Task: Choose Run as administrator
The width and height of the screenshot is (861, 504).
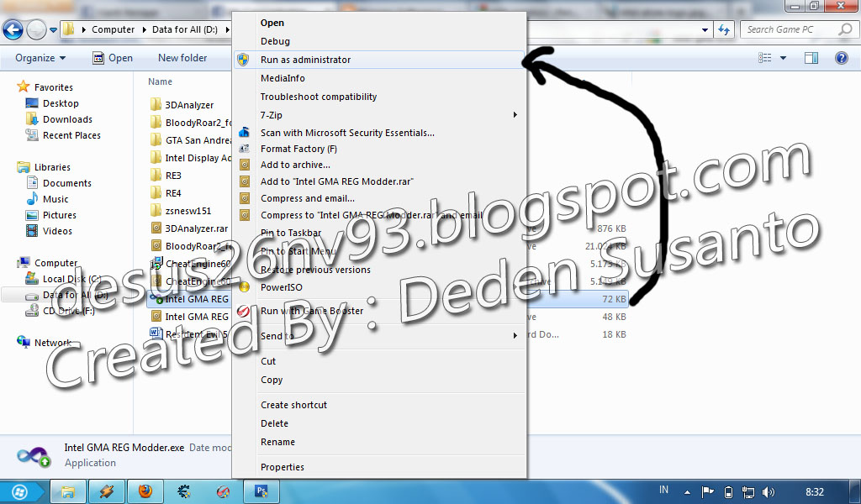Action: 379,60
